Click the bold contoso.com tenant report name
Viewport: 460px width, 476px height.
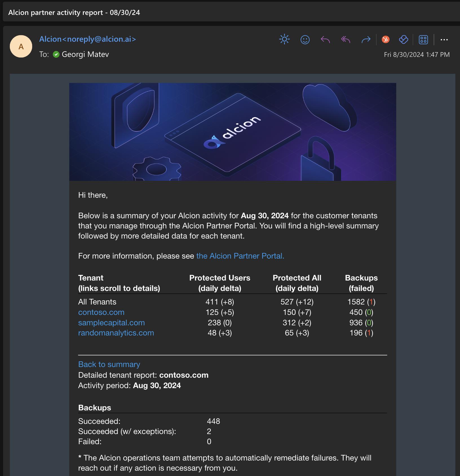[184, 375]
